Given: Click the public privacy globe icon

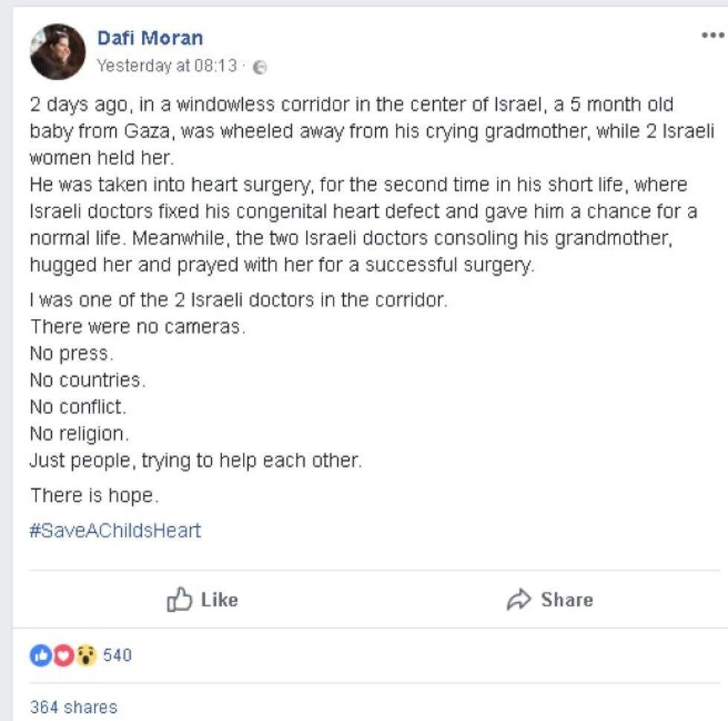Looking at the screenshot, I should point(259,67).
